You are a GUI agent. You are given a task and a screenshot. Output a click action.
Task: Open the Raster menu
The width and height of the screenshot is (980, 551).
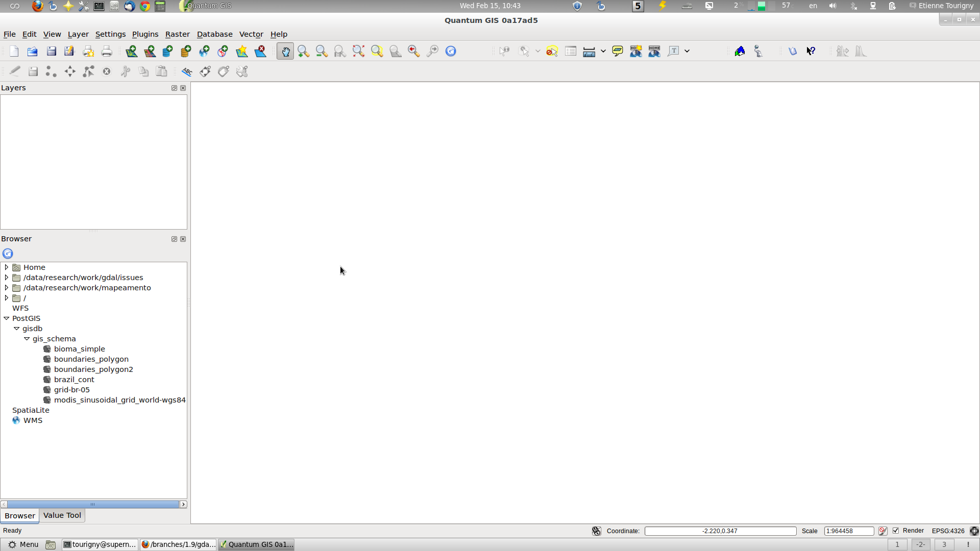coord(178,34)
